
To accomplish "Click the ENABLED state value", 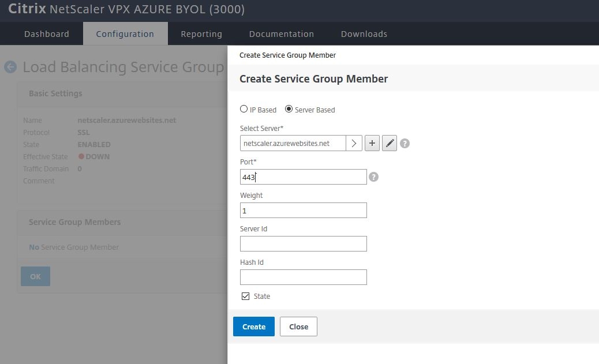I will (94, 144).
